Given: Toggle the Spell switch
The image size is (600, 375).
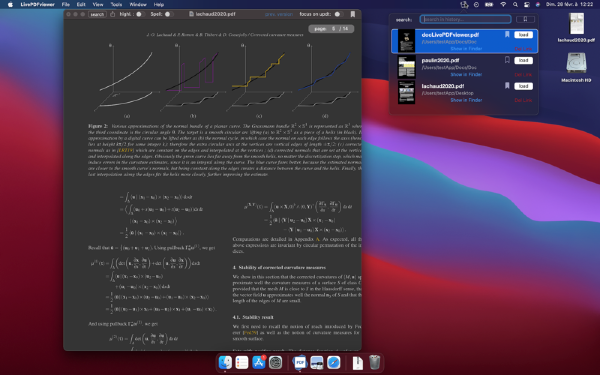Looking at the screenshot, I should coord(168,14).
